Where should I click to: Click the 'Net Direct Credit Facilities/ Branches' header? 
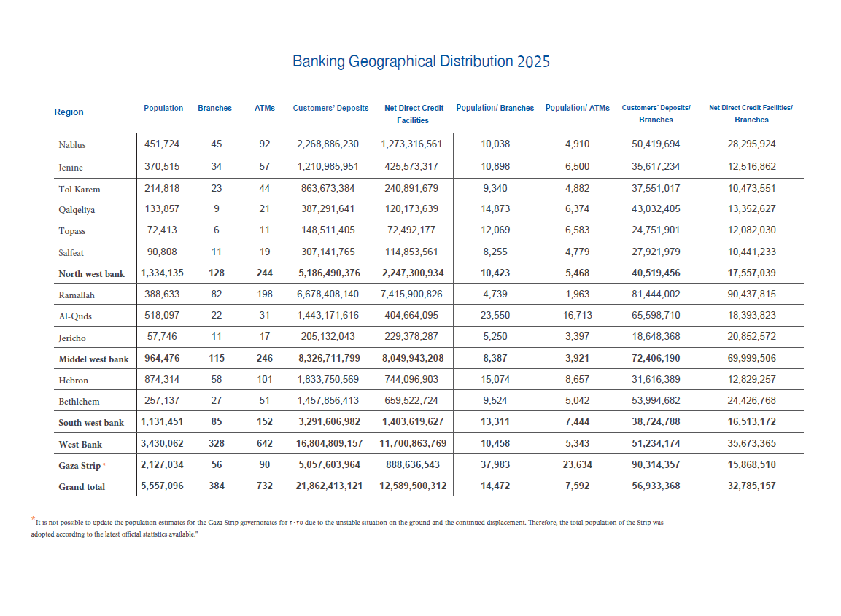[751, 114]
